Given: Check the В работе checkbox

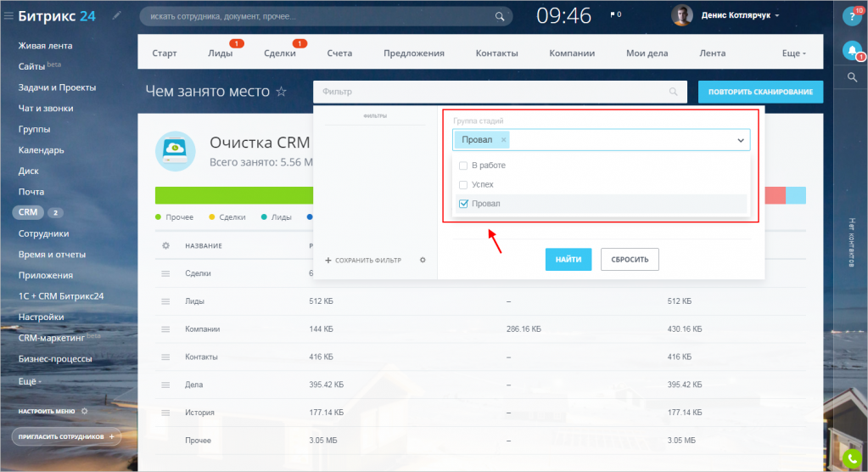Looking at the screenshot, I should pos(463,166).
